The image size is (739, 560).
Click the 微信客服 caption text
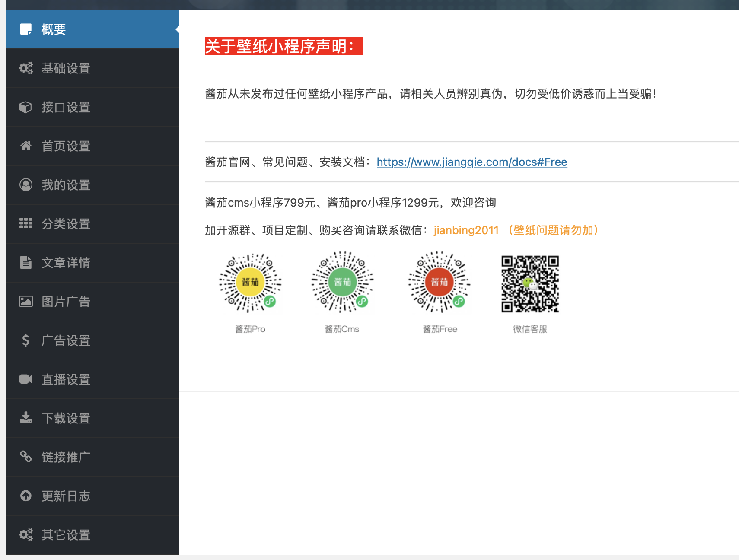pos(530,329)
